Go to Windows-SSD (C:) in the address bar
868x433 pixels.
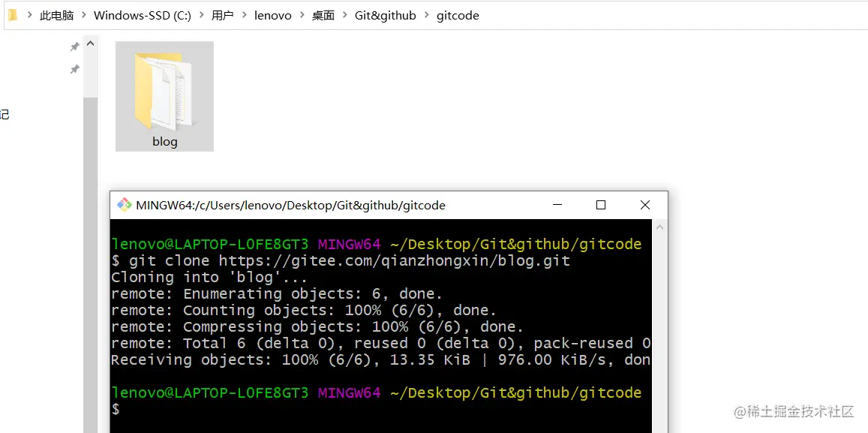tap(143, 16)
